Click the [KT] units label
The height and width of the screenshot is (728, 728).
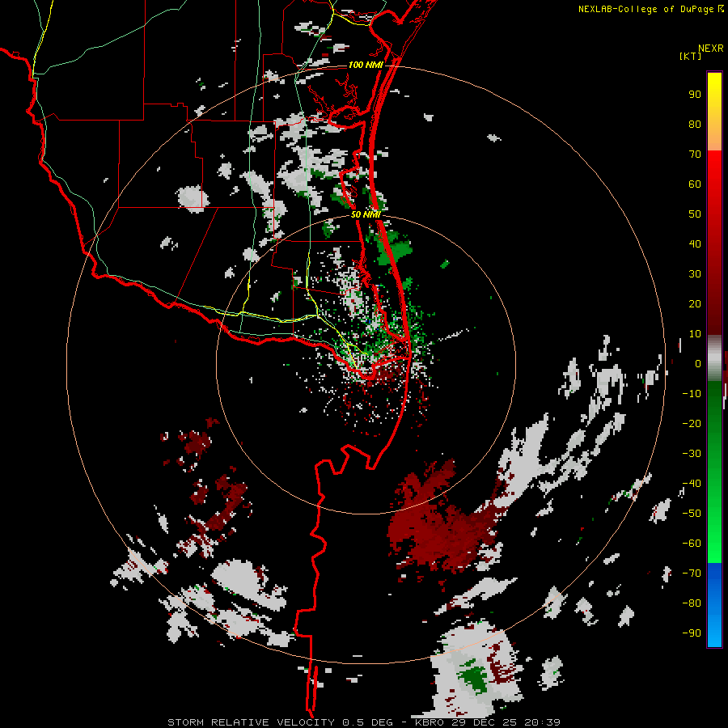tap(691, 56)
